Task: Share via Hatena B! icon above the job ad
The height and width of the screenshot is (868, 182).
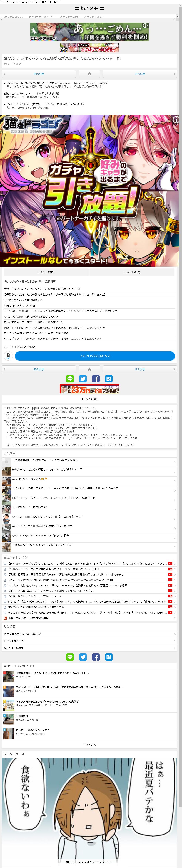Action: tap(108, 379)
